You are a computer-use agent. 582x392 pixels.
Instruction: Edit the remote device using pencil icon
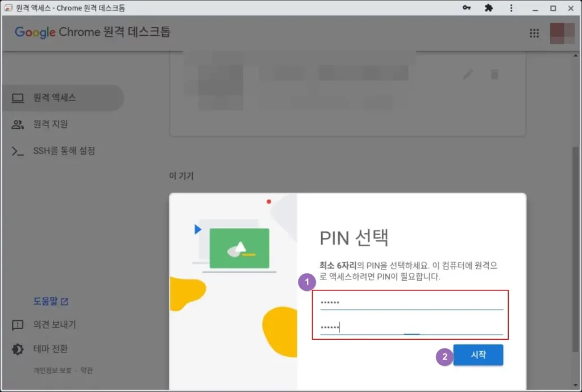point(468,74)
